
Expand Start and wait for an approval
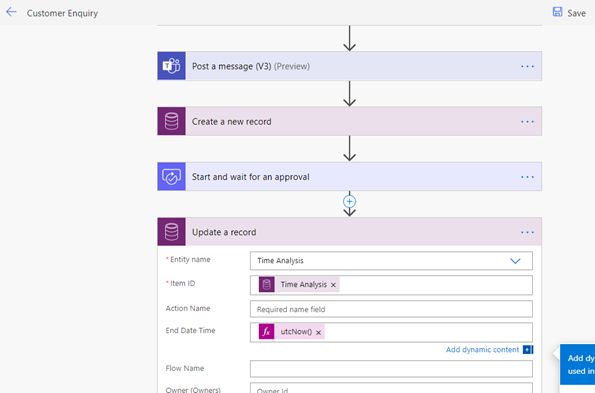pyautogui.click(x=349, y=177)
